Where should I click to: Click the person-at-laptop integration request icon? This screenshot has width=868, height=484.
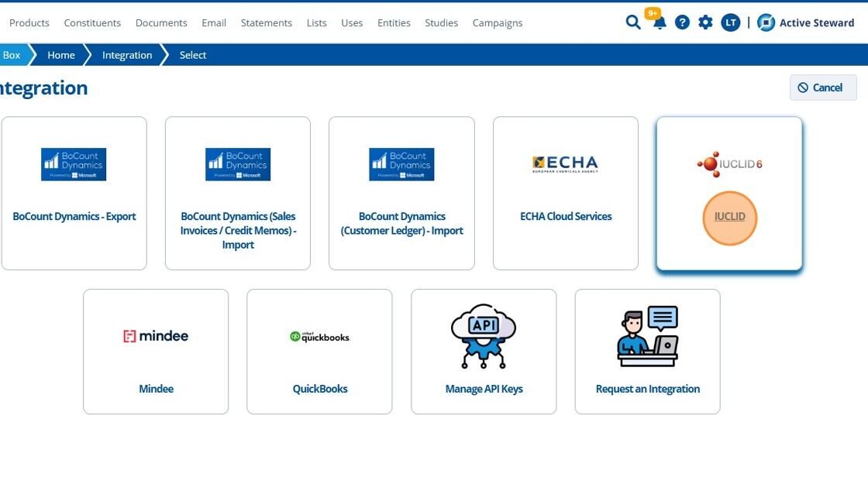(647, 336)
